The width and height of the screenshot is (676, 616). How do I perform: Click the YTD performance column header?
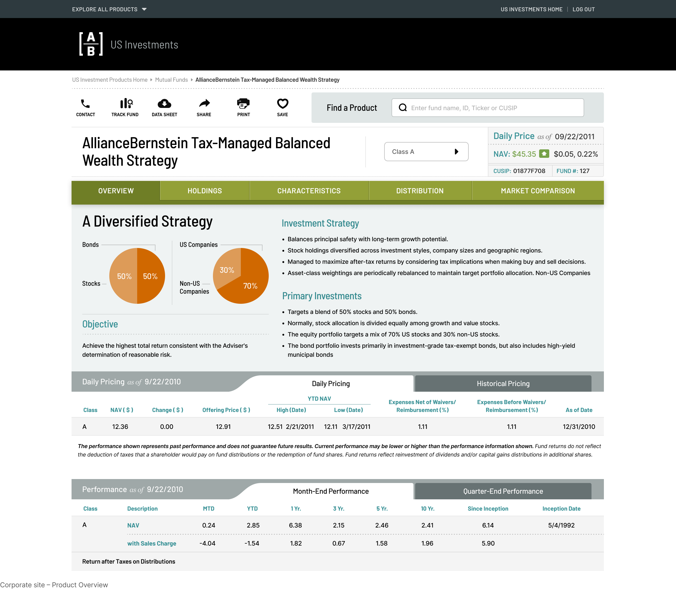(x=252, y=509)
